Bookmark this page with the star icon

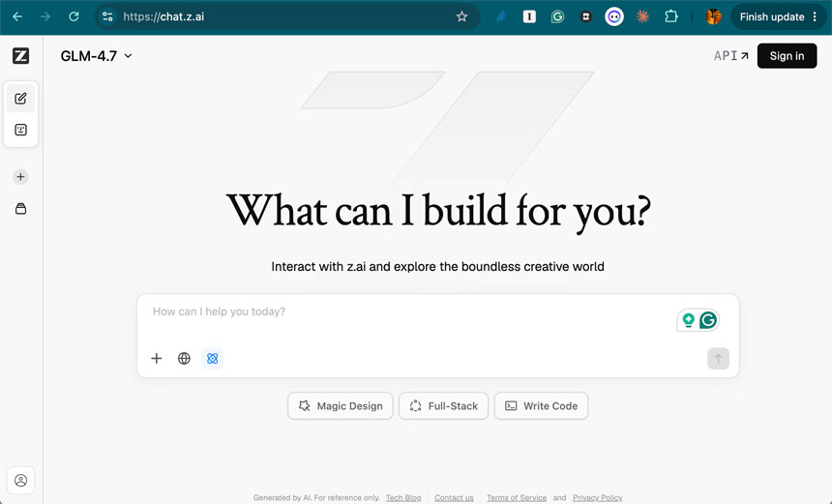(x=461, y=16)
